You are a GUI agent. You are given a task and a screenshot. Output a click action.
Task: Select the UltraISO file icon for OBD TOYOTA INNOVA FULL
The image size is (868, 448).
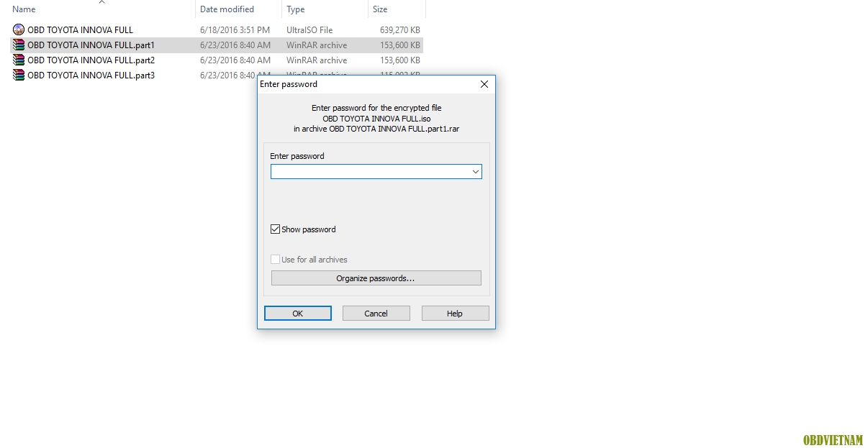click(19, 30)
